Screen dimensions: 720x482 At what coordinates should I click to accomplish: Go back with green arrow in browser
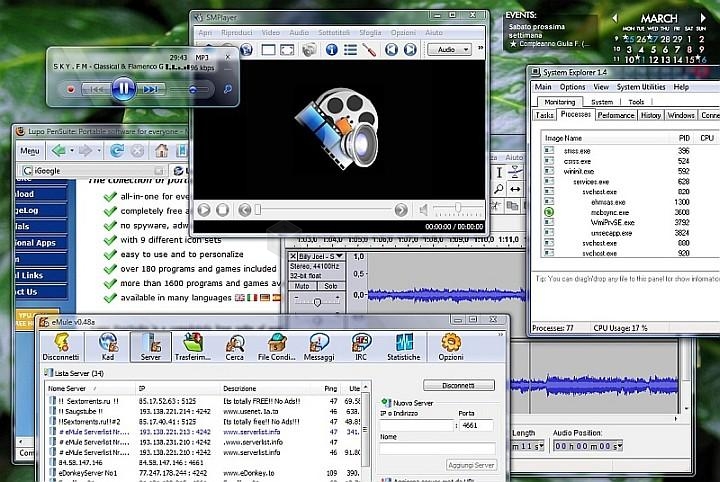point(59,151)
